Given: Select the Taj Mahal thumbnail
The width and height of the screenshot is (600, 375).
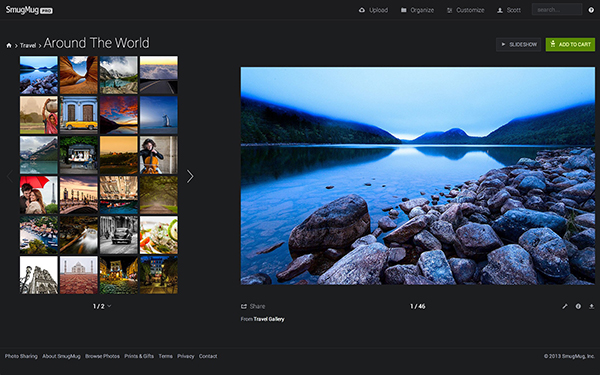Looking at the screenshot, I should click(79, 275).
